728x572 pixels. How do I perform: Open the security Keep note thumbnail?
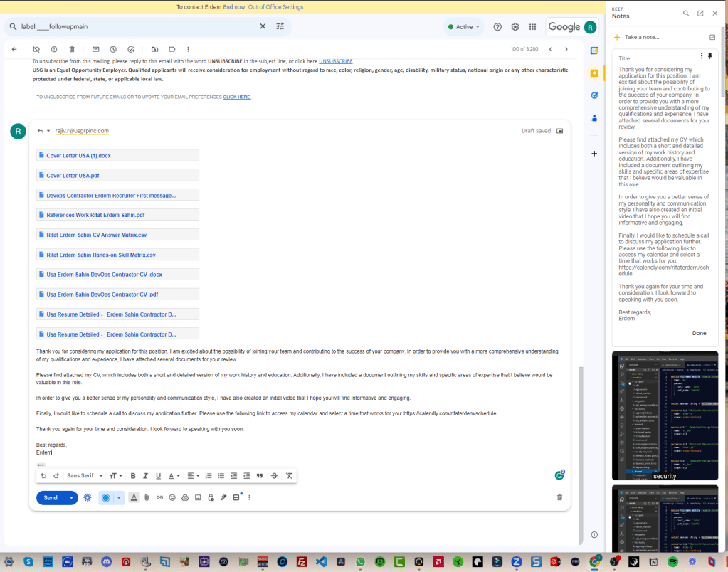click(x=665, y=415)
